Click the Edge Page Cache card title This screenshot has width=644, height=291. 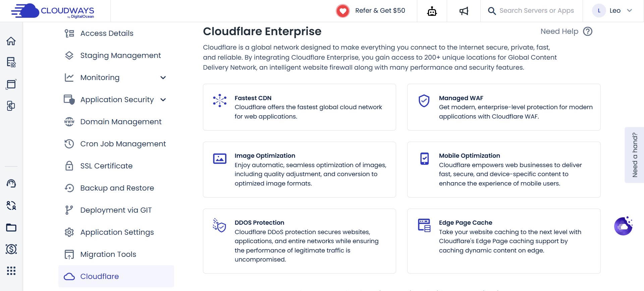tap(465, 223)
